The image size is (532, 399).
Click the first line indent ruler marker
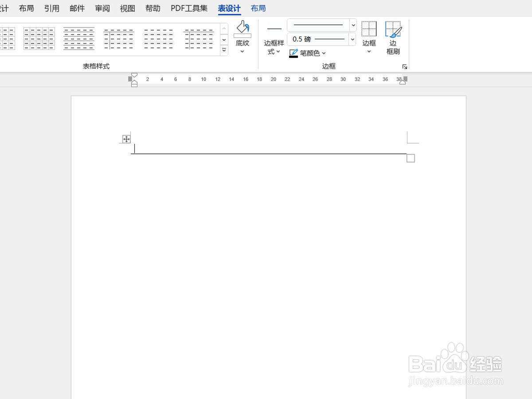click(x=134, y=75)
